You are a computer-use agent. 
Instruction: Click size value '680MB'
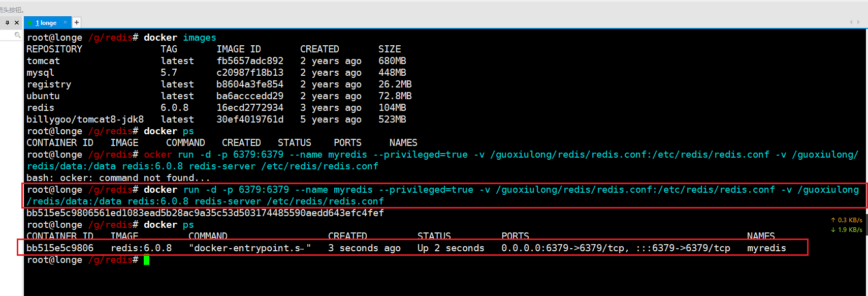tap(392, 61)
